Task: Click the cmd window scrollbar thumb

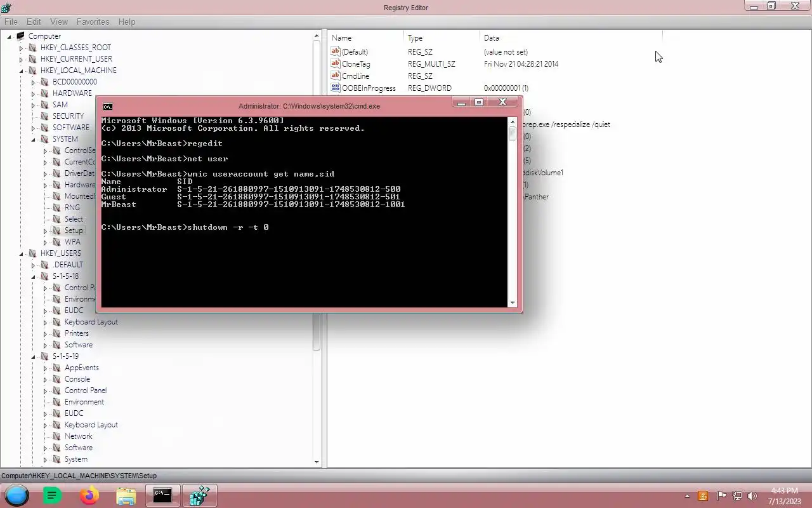Action: click(x=513, y=134)
